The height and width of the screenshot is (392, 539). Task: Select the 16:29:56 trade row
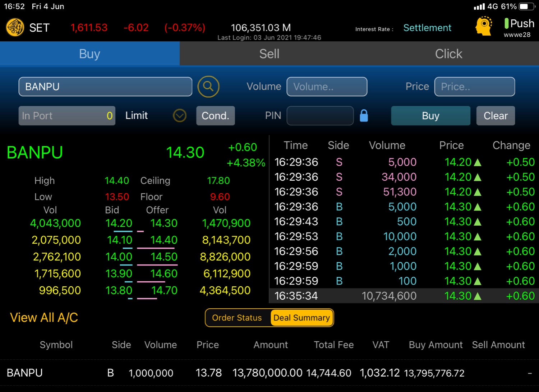(x=404, y=251)
